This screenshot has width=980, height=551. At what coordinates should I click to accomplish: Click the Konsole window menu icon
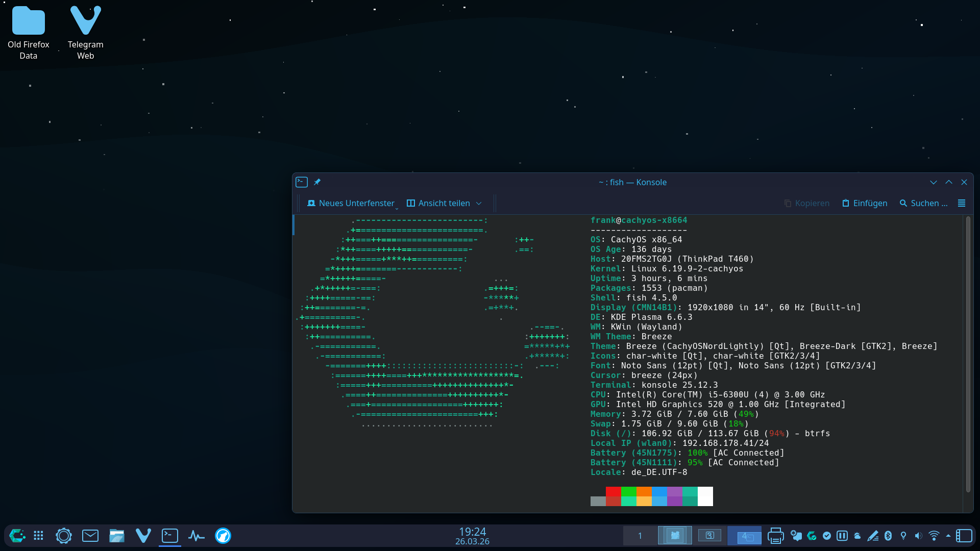(x=302, y=182)
